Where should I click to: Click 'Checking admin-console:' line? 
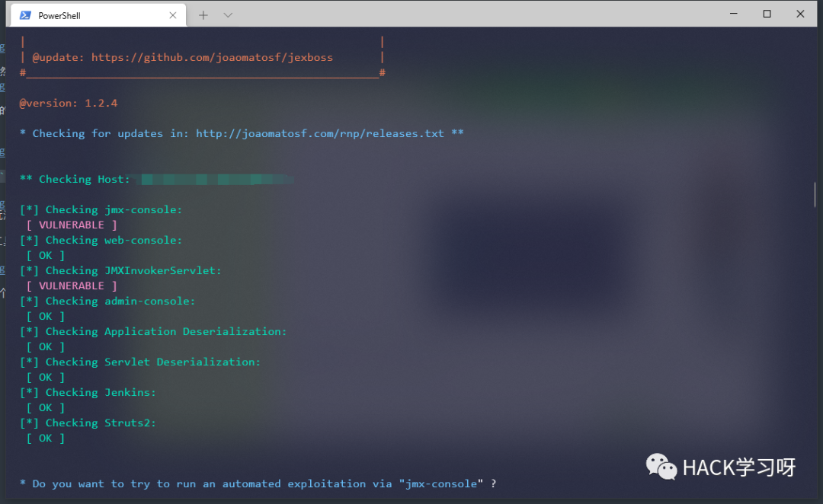click(107, 301)
